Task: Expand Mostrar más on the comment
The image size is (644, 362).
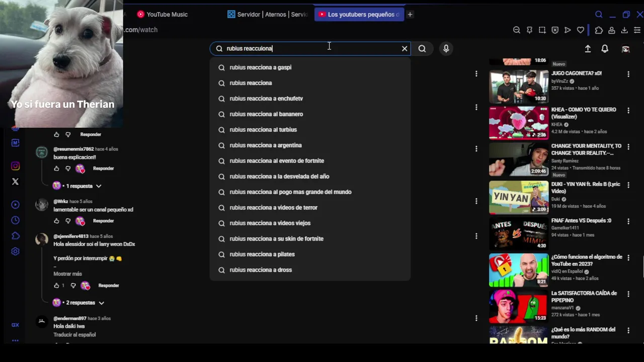Action: [67, 274]
